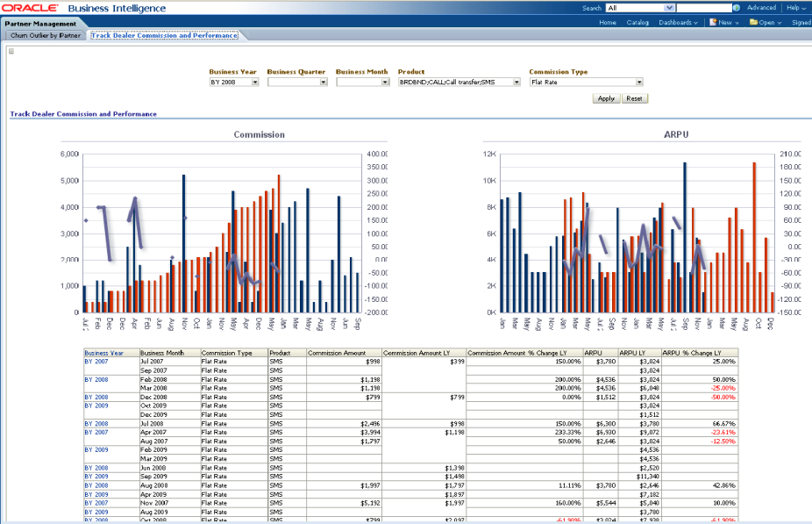The height and width of the screenshot is (524, 812).
Task: Go to the Home link
Action: (608, 22)
